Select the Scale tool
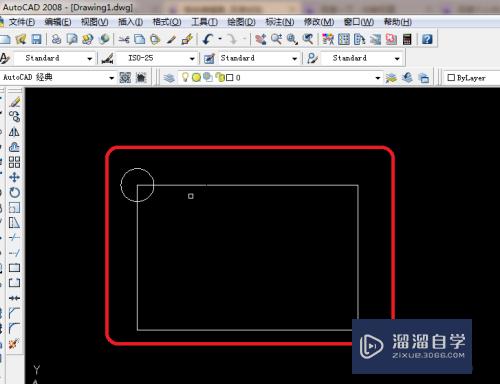Image resolution: width=500 pixels, height=384 pixels. [15, 207]
